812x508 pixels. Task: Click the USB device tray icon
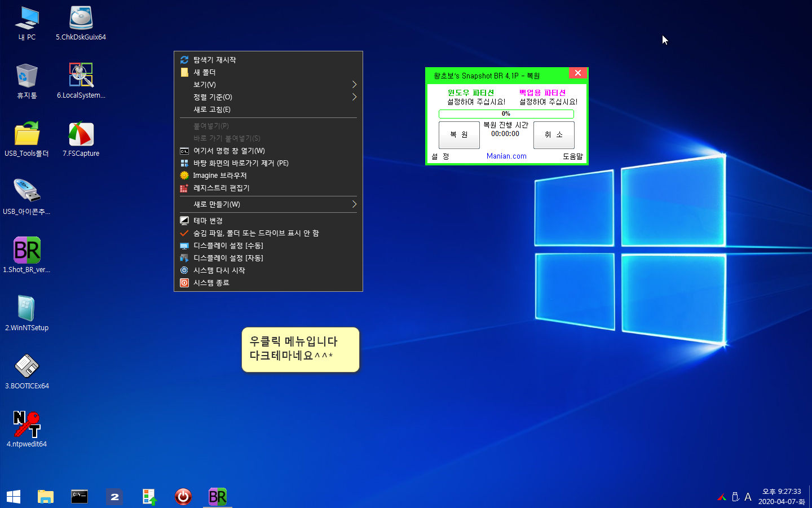735,497
